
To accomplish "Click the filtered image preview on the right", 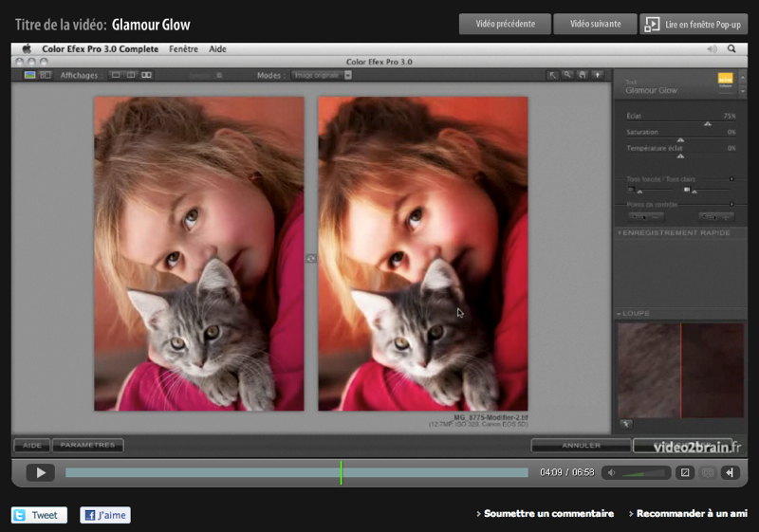I will [x=423, y=253].
